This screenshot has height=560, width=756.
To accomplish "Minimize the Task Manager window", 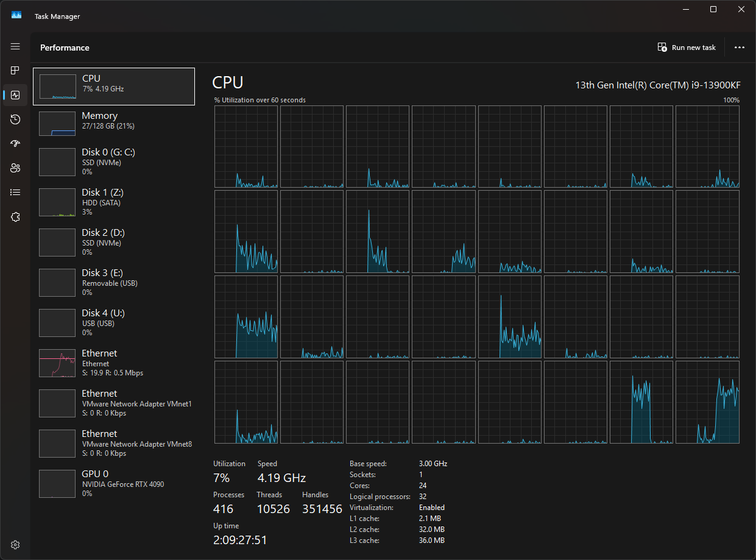I will click(x=685, y=9).
